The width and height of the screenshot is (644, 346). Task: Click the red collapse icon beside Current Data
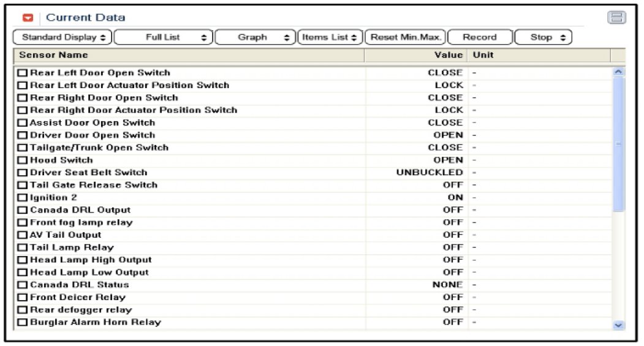click(x=28, y=18)
